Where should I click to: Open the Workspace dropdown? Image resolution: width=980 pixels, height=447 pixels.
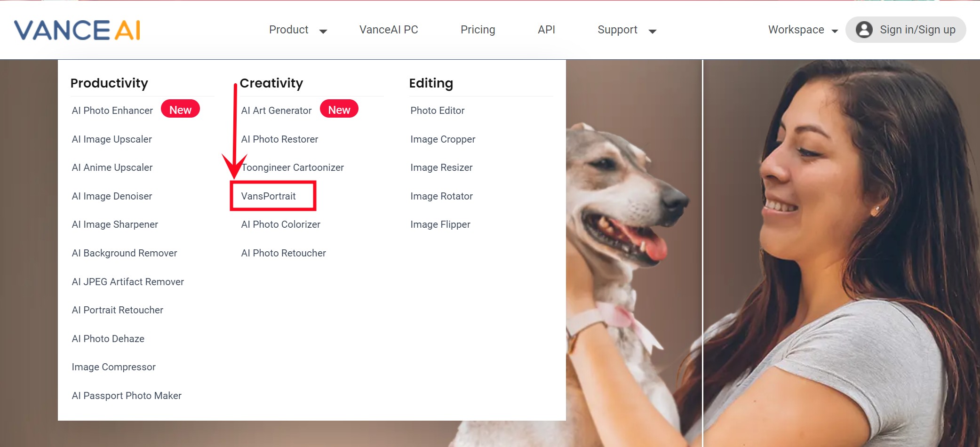point(803,30)
